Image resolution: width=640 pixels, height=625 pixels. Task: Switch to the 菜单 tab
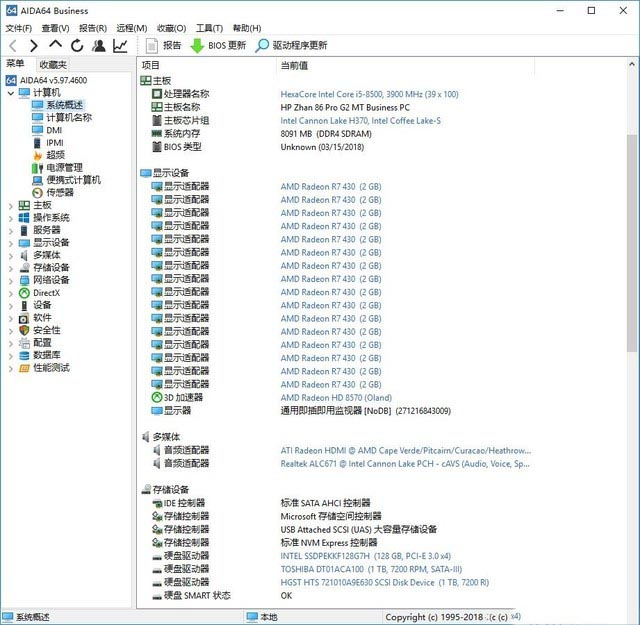pyautogui.click(x=15, y=64)
